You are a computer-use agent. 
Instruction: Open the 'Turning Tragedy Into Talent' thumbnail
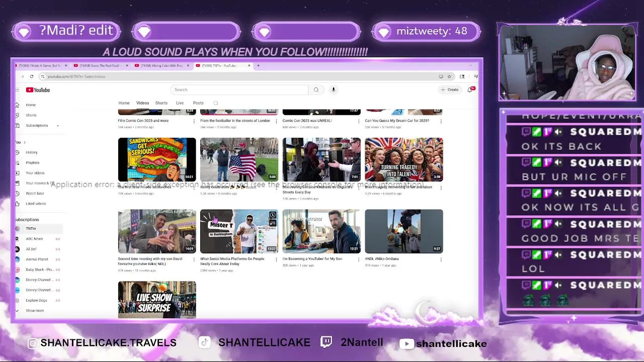pos(404,159)
